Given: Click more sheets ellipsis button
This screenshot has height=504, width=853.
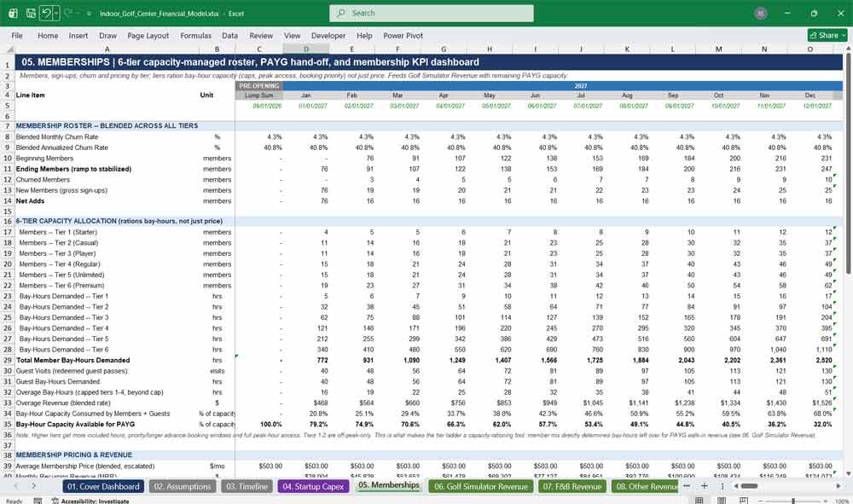Looking at the screenshot, I should click(x=687, y=486).
